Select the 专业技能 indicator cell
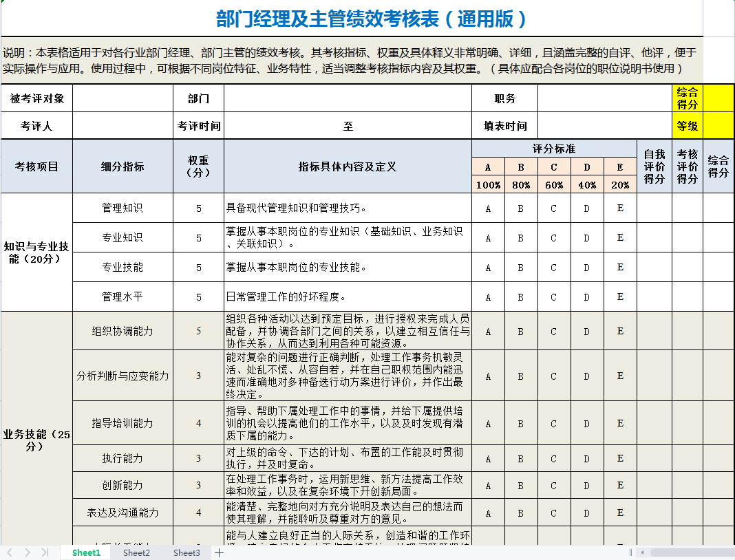 [122, 267]
